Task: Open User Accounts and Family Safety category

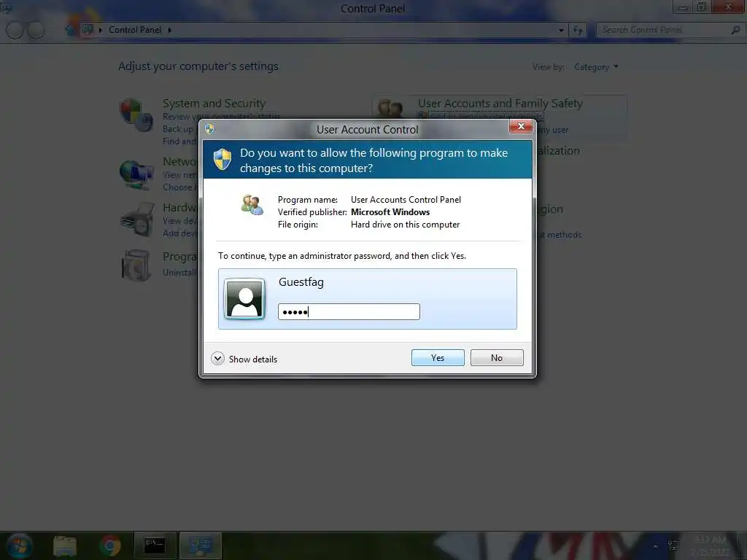Action: 500,104
